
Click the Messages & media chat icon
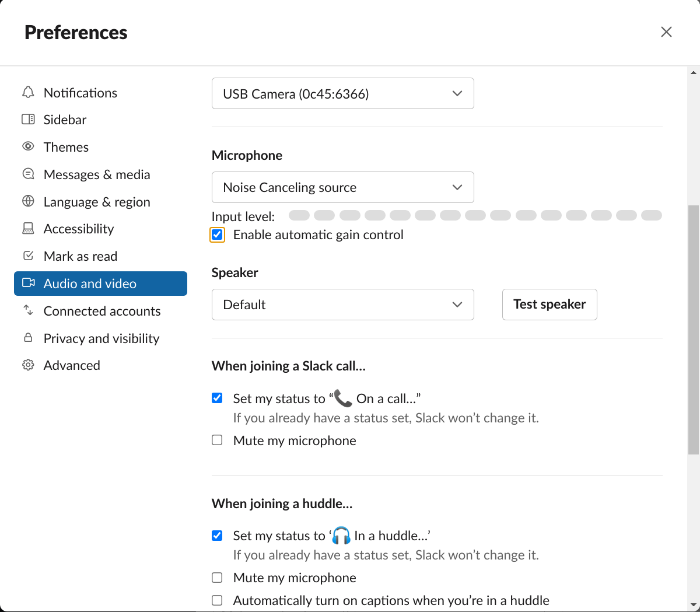point(28,174)
